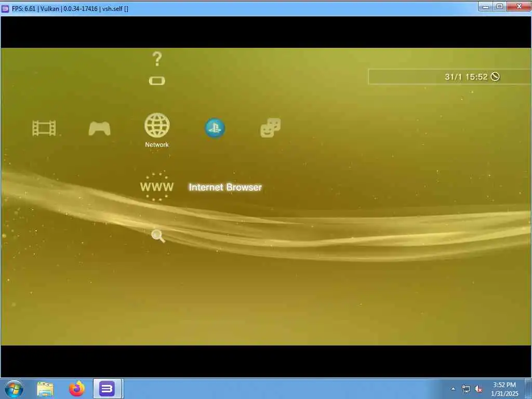Maximize the RPCS3 window
The image size is (532, 399).
coord(500,6)
